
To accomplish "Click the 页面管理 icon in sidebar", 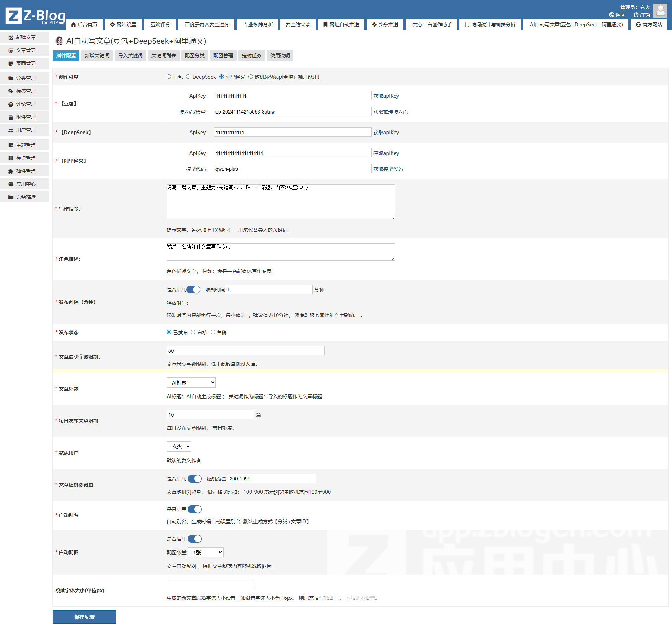I will (11, 63).
